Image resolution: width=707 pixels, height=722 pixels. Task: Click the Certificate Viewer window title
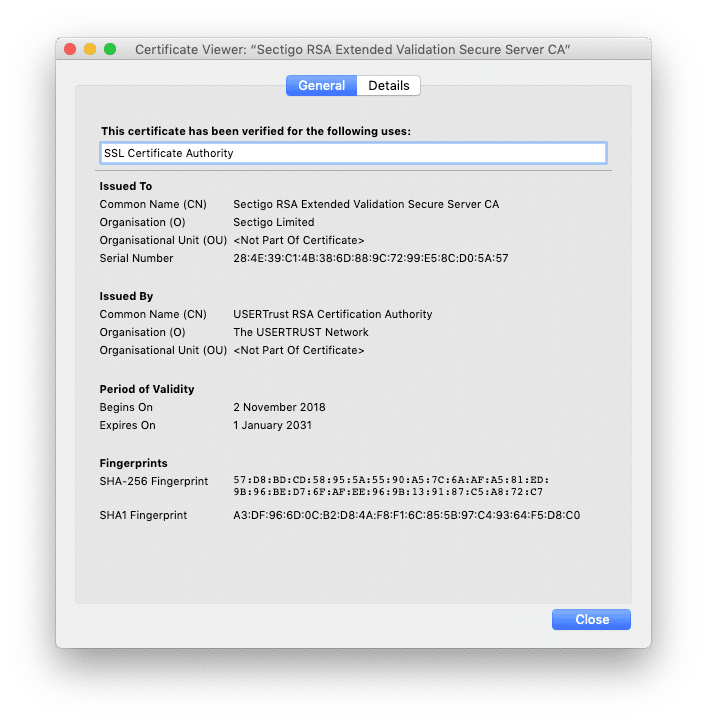[x=353, y=49]
